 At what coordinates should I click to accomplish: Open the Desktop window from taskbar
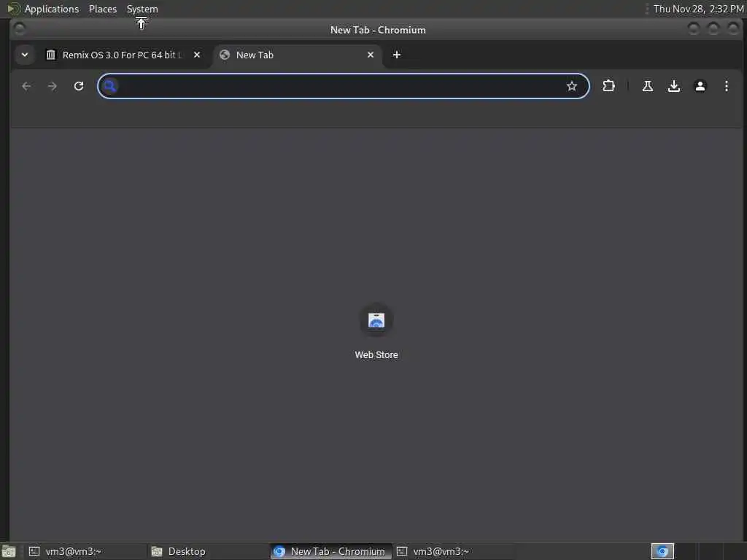pyautogui.click(x=208, y=551)
